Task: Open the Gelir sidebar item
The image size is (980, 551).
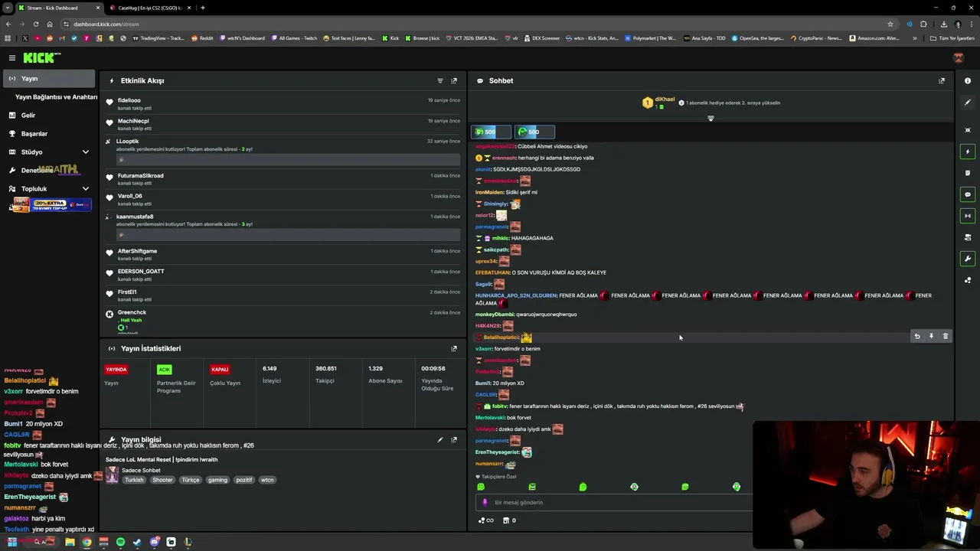Action: point(48,116)
